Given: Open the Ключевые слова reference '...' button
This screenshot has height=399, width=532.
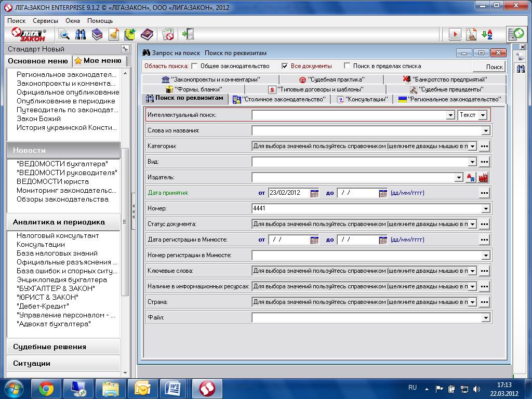Looking at the screenshot, I should (x=484, y=271).
